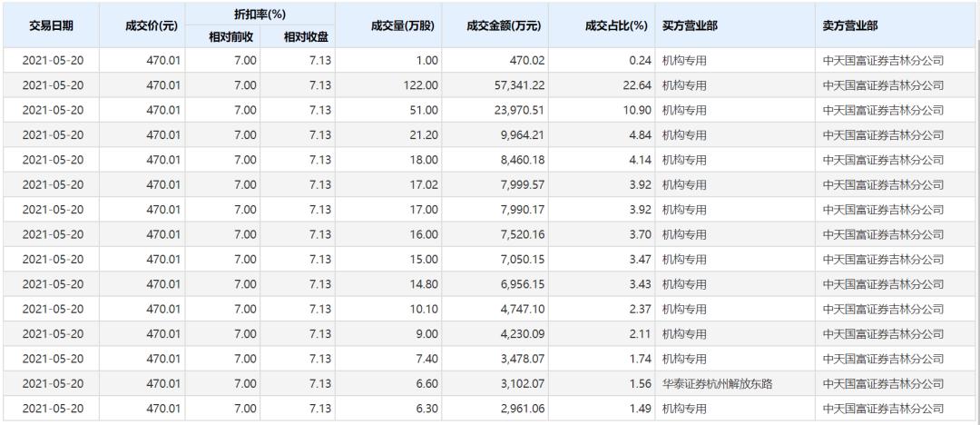
Task: Click seller in the 57,341.22 row
Action: pyautogui.click(x=883, y=85)
